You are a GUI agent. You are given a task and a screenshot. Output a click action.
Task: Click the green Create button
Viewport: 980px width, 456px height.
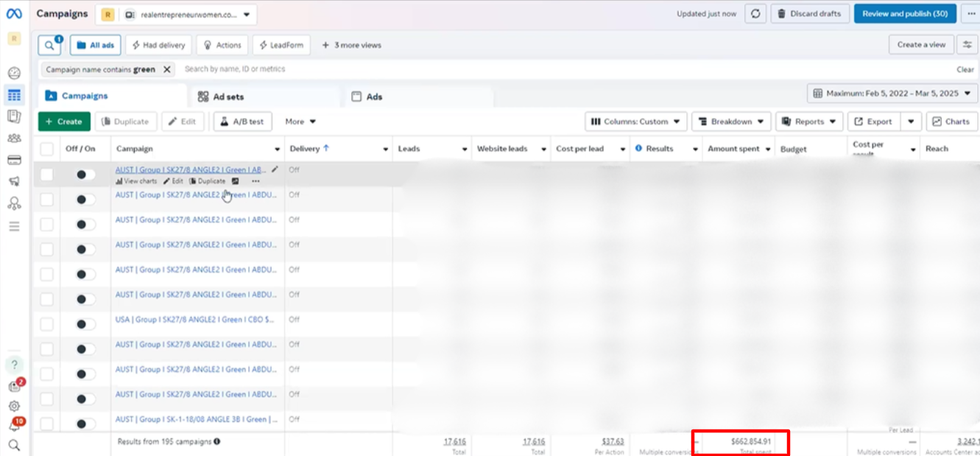click(x=64, y=122)
